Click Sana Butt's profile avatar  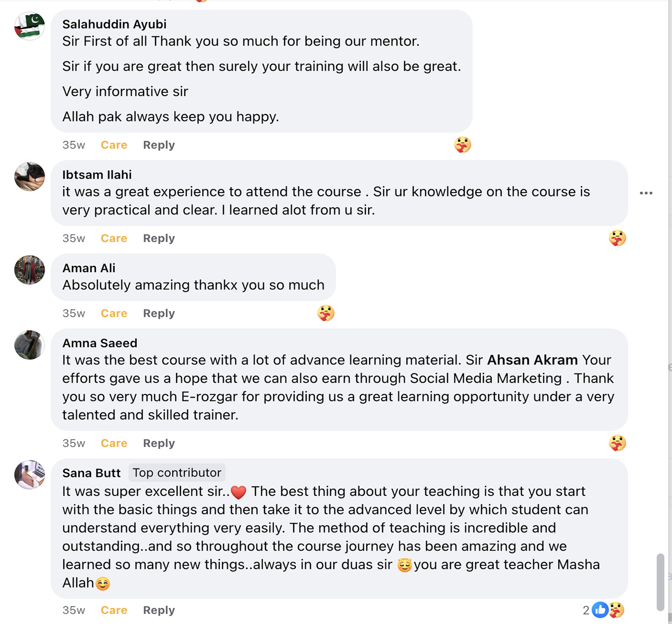pos(30,475)
